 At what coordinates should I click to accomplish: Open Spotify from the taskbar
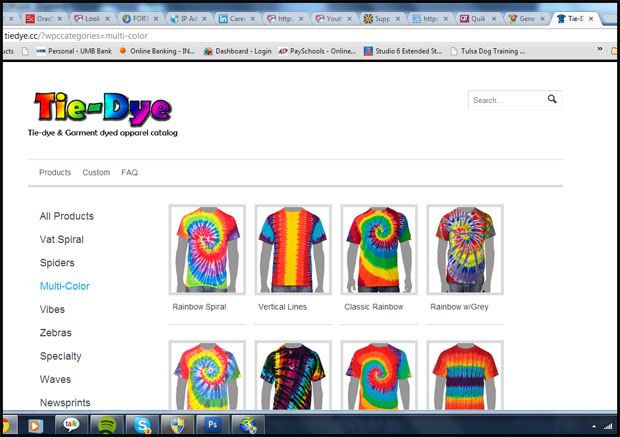(106, 426)
